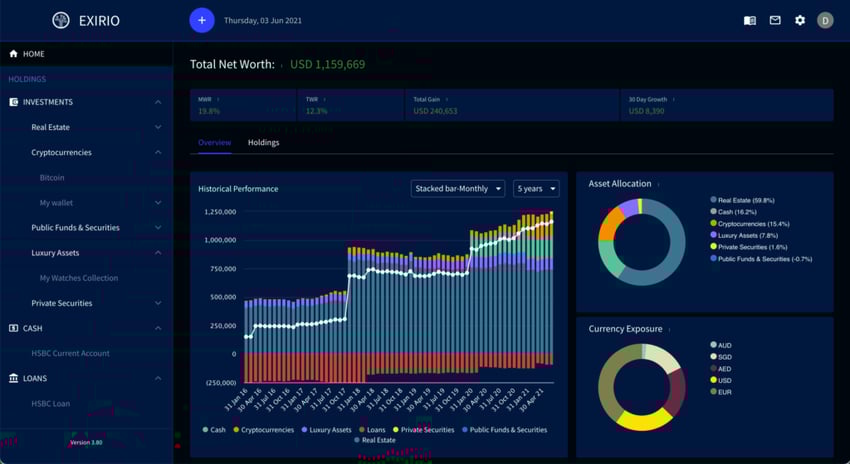Image resolution: width=850 pixels, height=464 pixels.
Task: Click the Total Gain summary card
Action: coord(511,105)
